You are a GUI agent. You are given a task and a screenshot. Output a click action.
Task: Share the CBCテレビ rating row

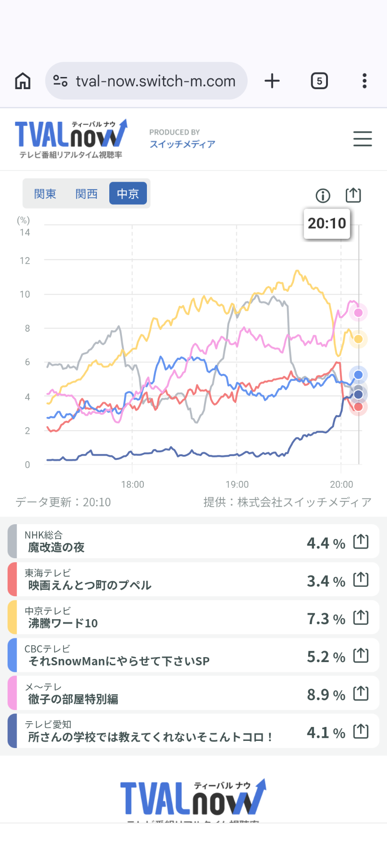(361, 656)
